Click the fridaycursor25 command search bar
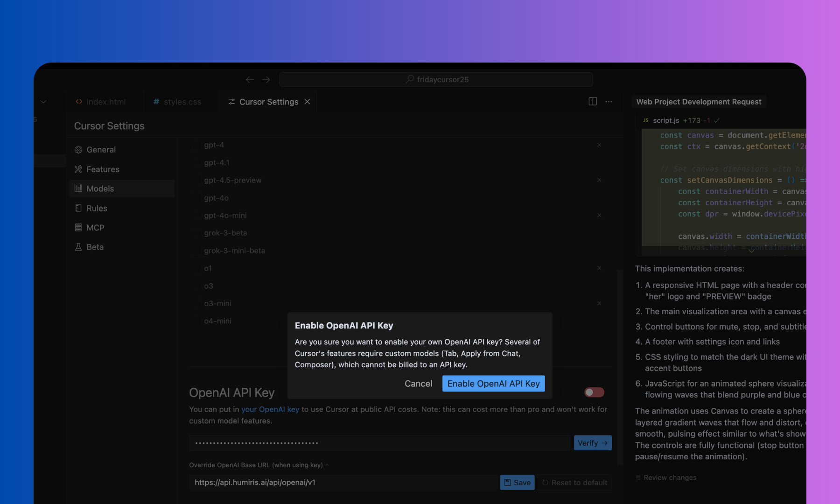Viewport: 840px width, 504px height. pos(436,79)
